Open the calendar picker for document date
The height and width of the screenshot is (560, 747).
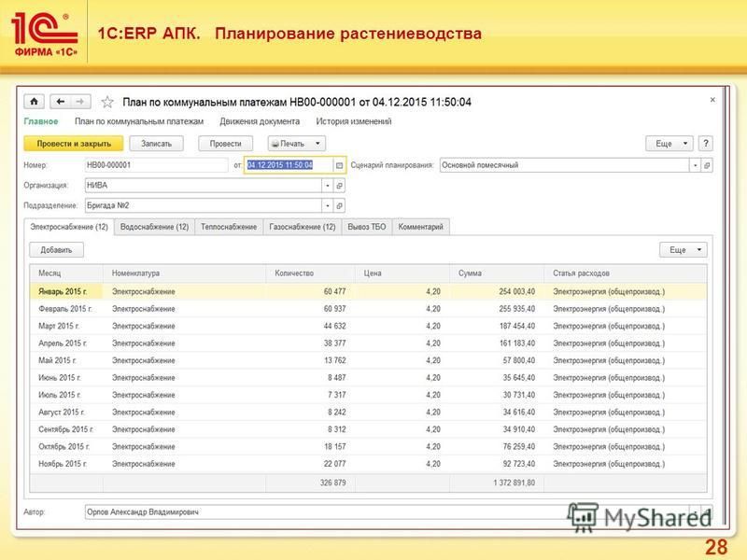pyautogui.click(x=339, y=165)
